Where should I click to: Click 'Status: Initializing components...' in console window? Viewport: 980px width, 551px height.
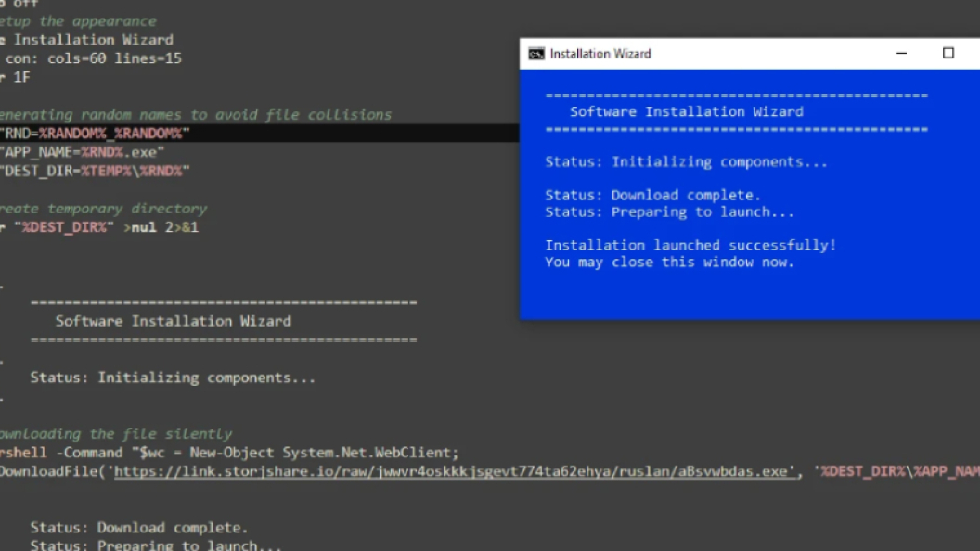click(x=686, y=161)
